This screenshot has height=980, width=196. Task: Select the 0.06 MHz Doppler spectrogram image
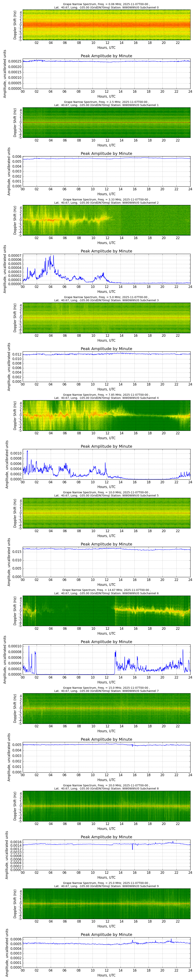[x=106, y=25]
